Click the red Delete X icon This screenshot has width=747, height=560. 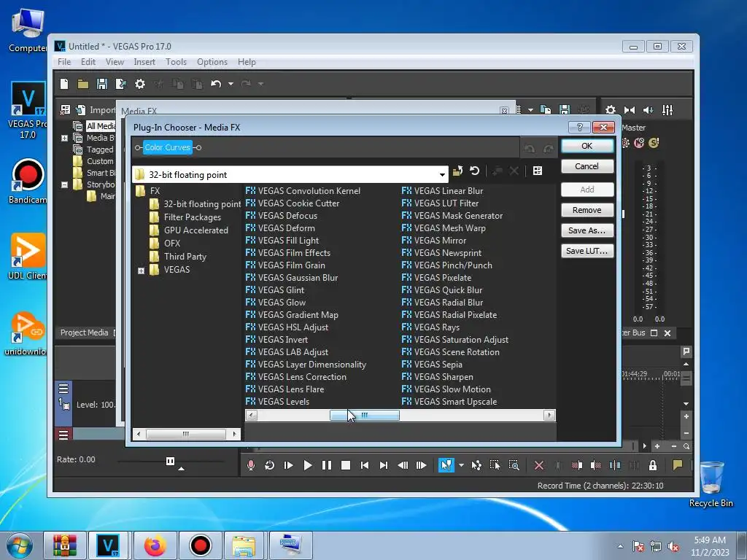(x=539, y=465)
